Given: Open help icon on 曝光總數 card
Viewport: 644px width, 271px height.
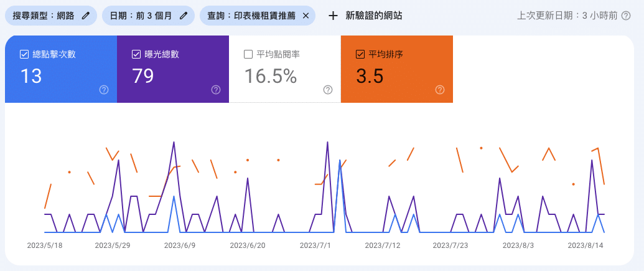Looking at the screenshot, I should tap(216, 90).
